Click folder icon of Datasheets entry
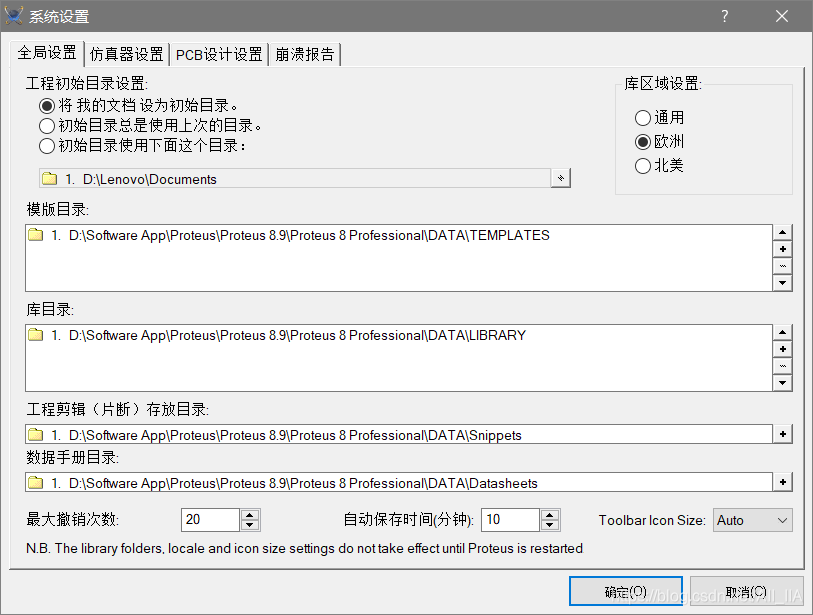 coord(35,483)
